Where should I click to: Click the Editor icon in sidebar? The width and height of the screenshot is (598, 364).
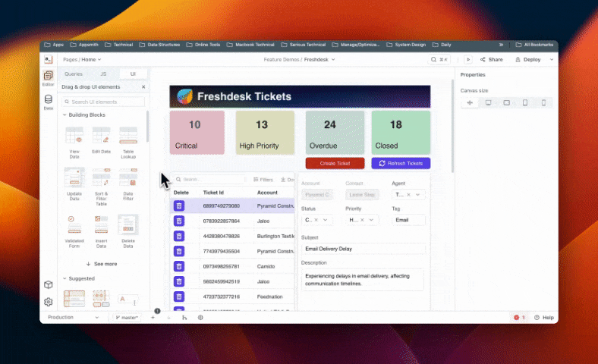49,77
